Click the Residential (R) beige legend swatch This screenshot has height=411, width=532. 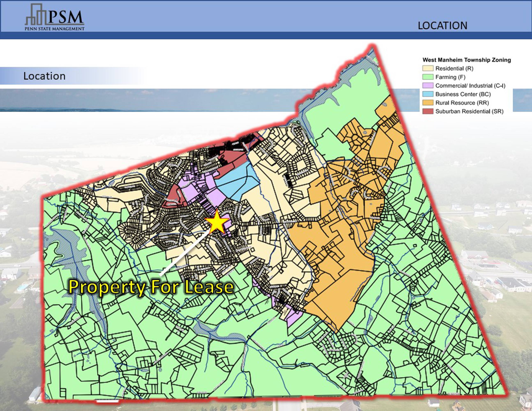point(428,68)
